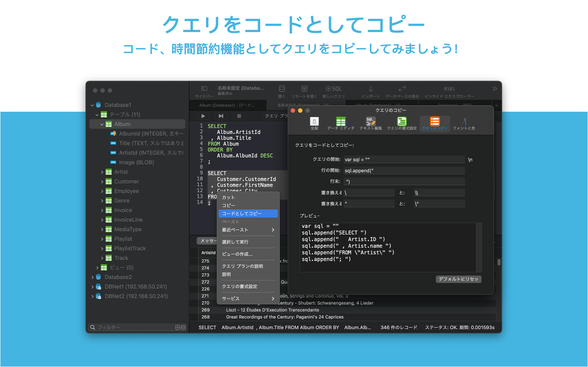Expand the Database2 tree node
588x367 pixels.
pos(92,277)
